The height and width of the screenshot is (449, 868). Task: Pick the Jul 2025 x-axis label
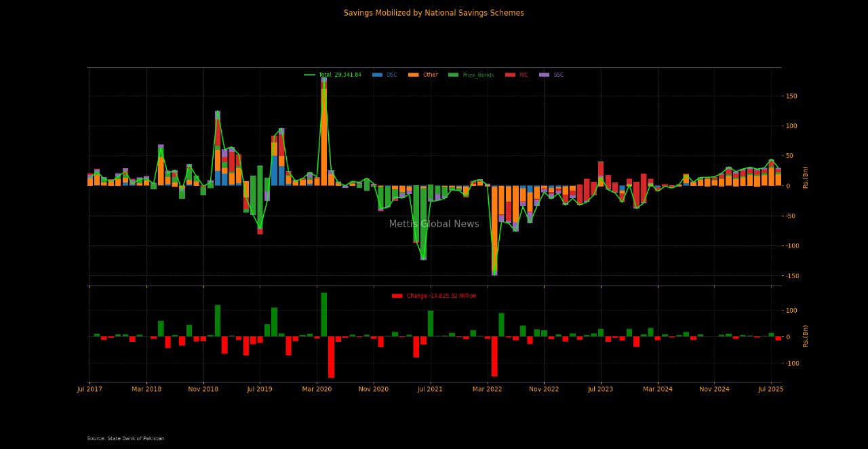click(770, 389)
